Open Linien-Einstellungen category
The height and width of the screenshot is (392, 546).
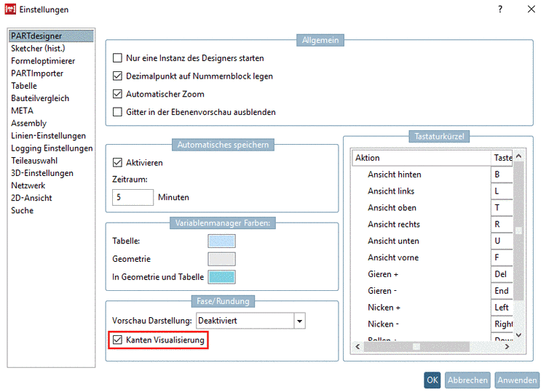pos(51,136)
